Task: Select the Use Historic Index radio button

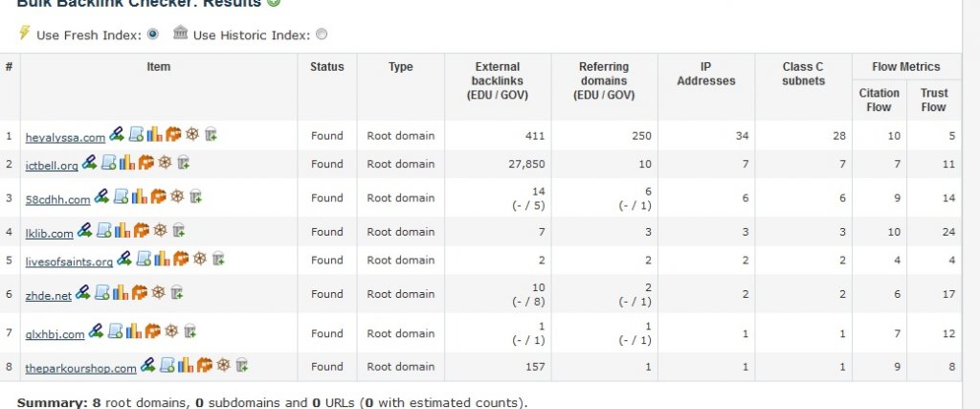Action: pyautogui.click(x=322, y=35)
